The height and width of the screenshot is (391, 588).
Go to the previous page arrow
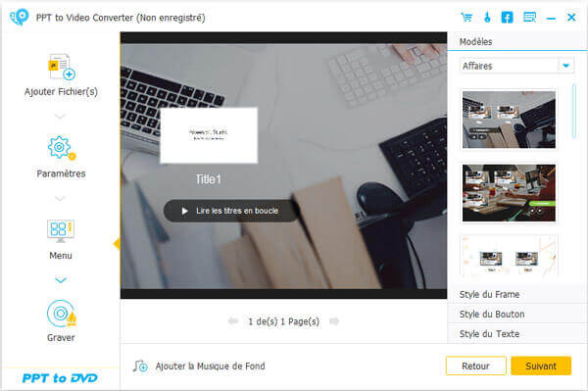point(233,321)
